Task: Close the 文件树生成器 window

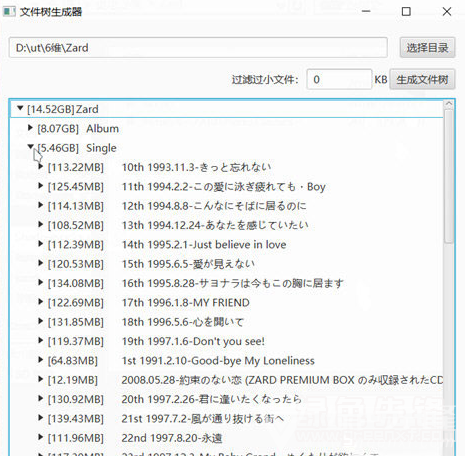Action: [447, 12]
